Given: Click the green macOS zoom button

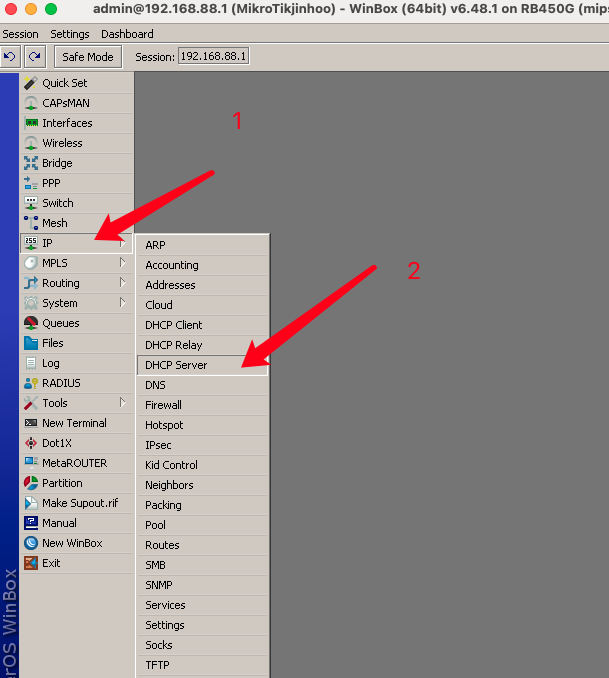Looking at the screenshot, I should [x=51, y=9].
